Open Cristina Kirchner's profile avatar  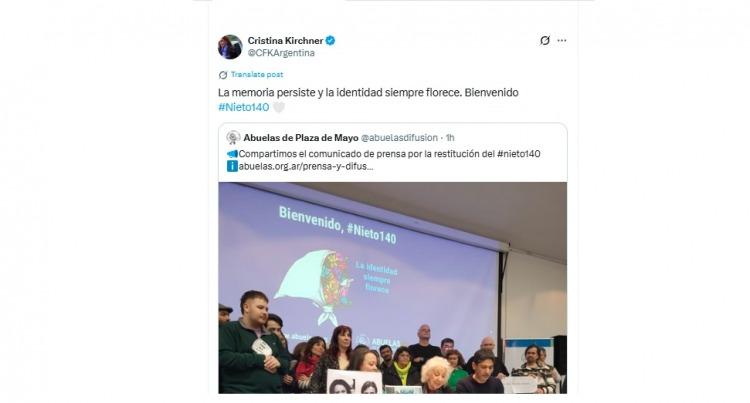coord(230,47)
